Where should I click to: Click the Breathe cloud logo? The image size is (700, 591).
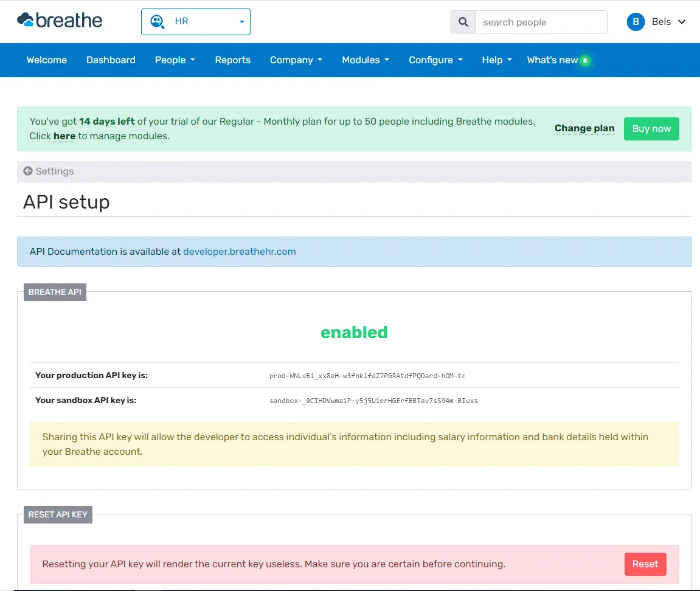click(x=60, y=21)
